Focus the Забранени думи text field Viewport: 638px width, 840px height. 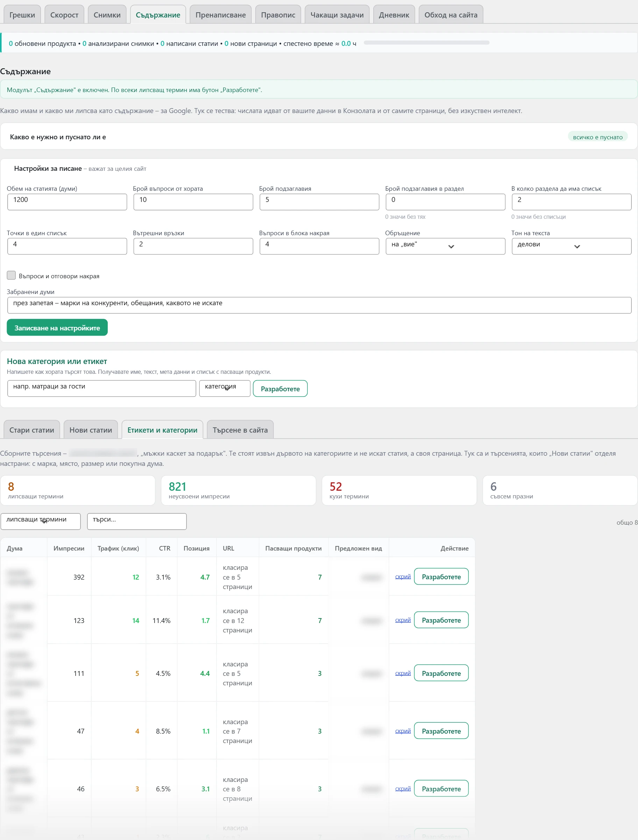[x=319, y=305]
